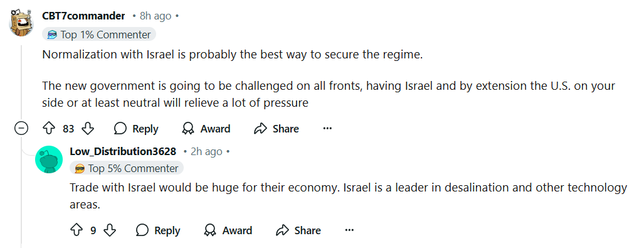Reply to Low_Distribution3628's comment

pos(158,230)
